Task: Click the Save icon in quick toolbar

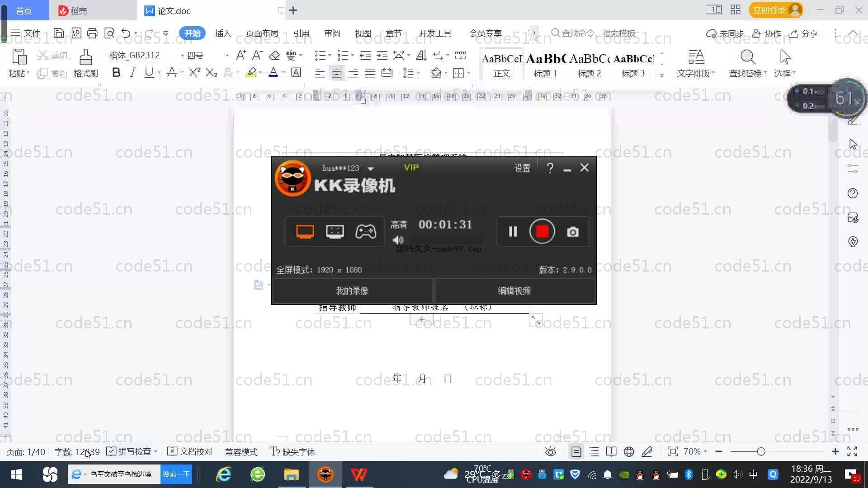Action: click(58, 33)
